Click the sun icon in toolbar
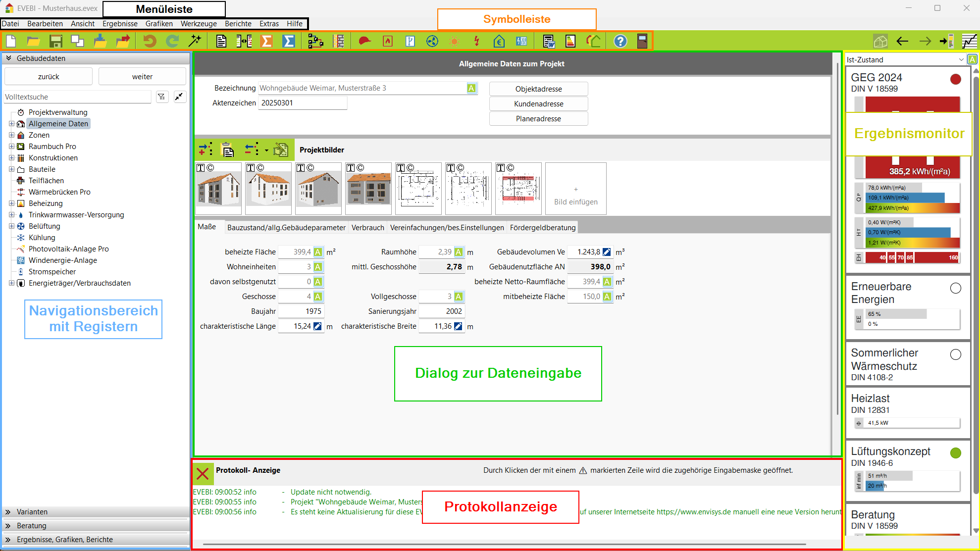 454,41
